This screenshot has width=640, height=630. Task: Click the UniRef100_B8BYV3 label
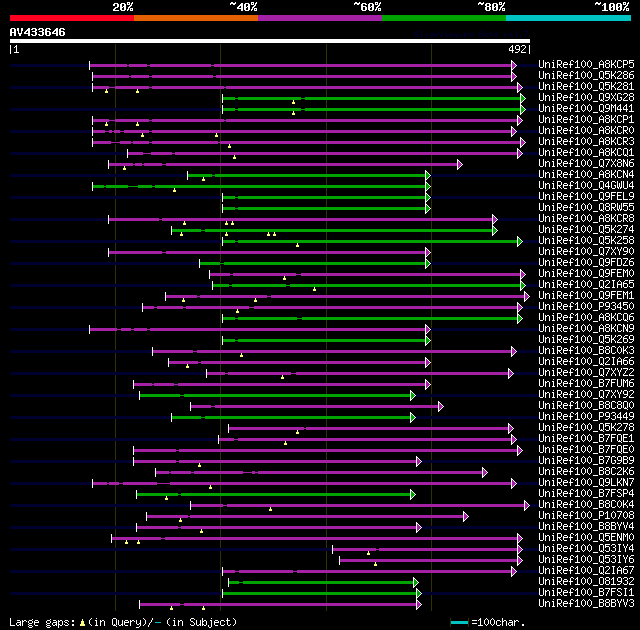586,604
